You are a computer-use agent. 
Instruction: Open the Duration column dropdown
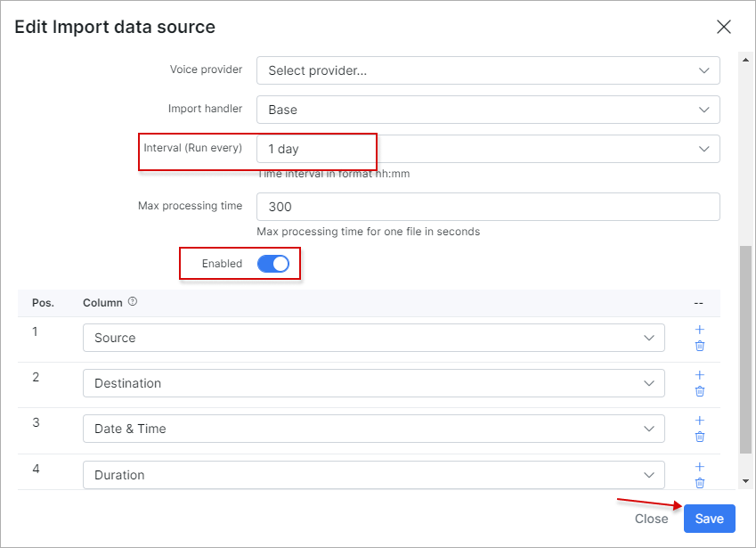point(374,475)
